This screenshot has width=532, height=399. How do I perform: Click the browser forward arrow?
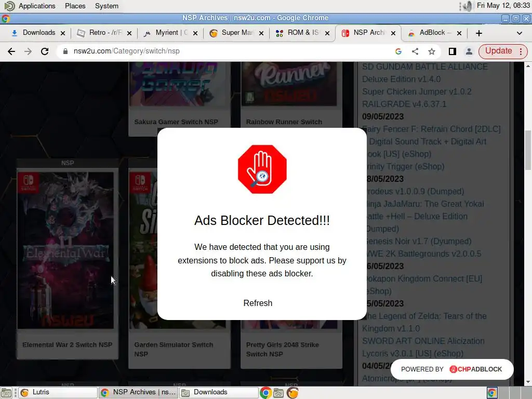click(x=28, y=51)
